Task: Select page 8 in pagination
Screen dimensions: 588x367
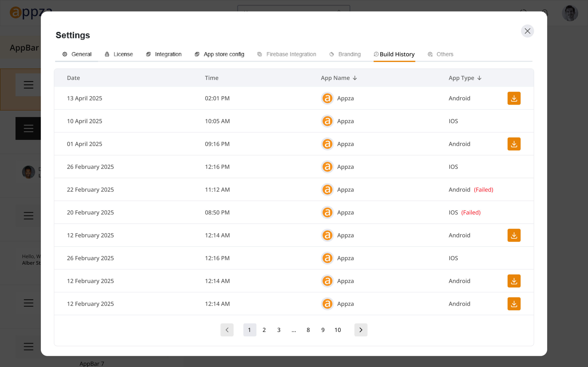Action: tap(308, 330)
